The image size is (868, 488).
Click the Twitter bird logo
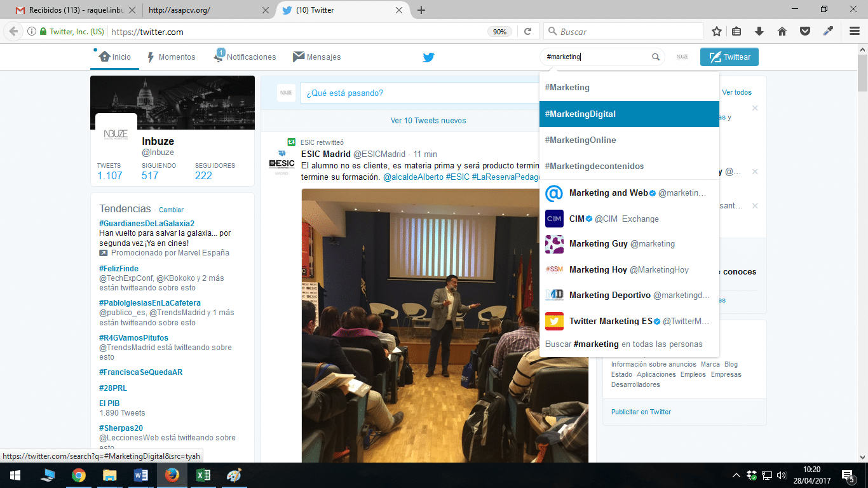(x=429, y=57)
